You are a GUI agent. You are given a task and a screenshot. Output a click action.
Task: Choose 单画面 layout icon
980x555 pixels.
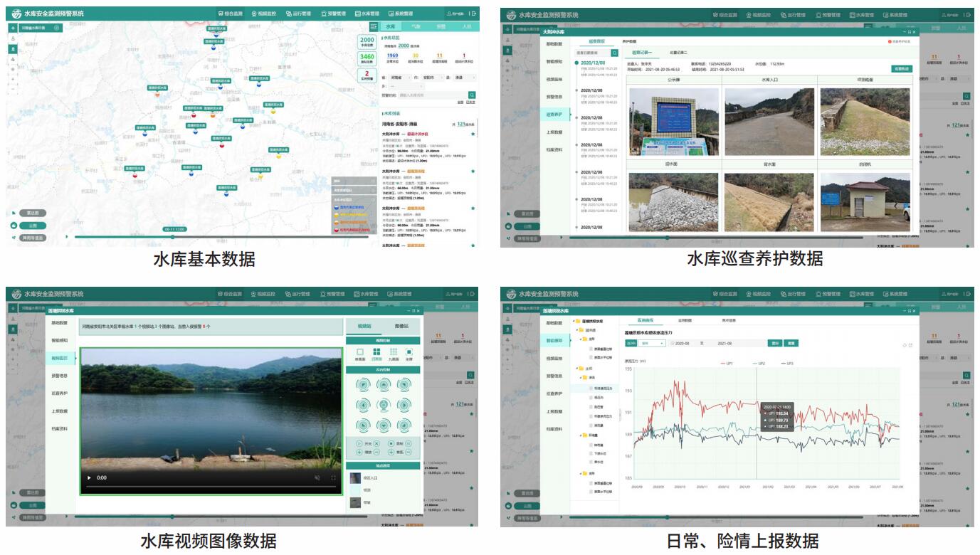click(x=360, y=351)
